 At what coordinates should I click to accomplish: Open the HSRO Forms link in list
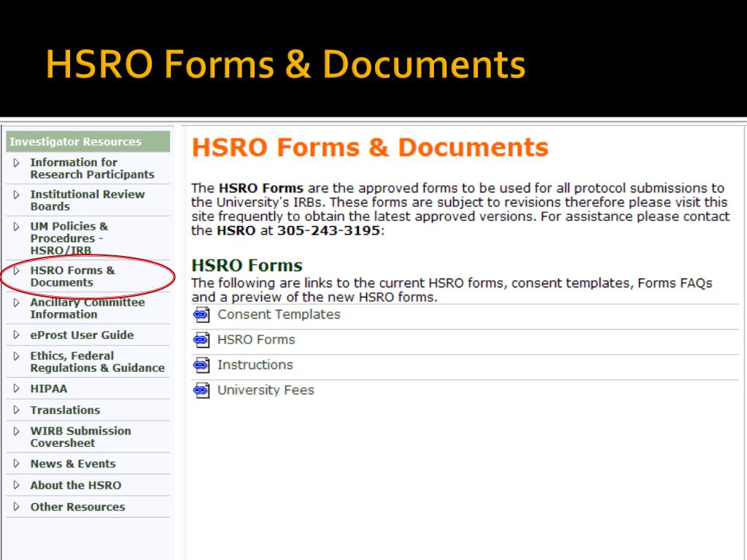pos(256,340)
